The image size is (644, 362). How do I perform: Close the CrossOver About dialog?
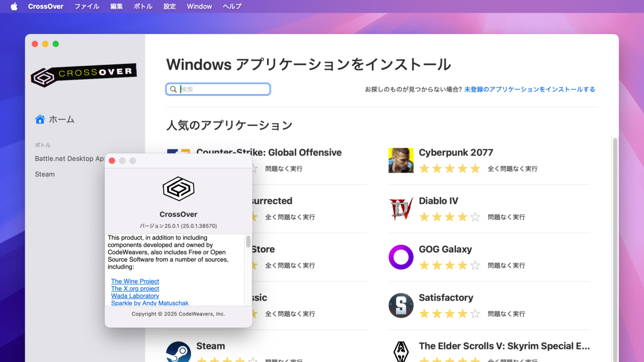(x=112, y=160)
